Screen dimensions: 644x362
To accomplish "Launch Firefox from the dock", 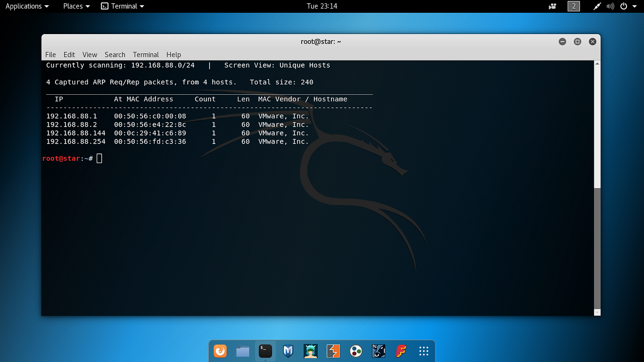I will pyautogui.click(x=220, y=351).
